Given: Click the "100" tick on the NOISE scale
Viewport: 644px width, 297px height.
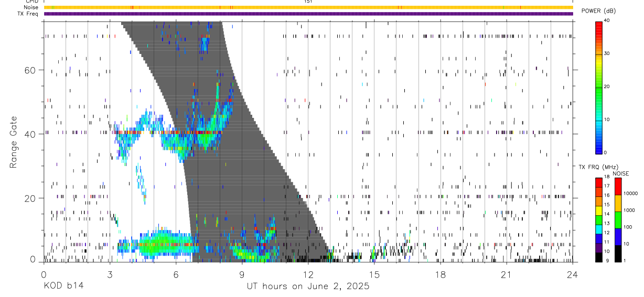Looking at the screenshot, I should click(628, 227).
